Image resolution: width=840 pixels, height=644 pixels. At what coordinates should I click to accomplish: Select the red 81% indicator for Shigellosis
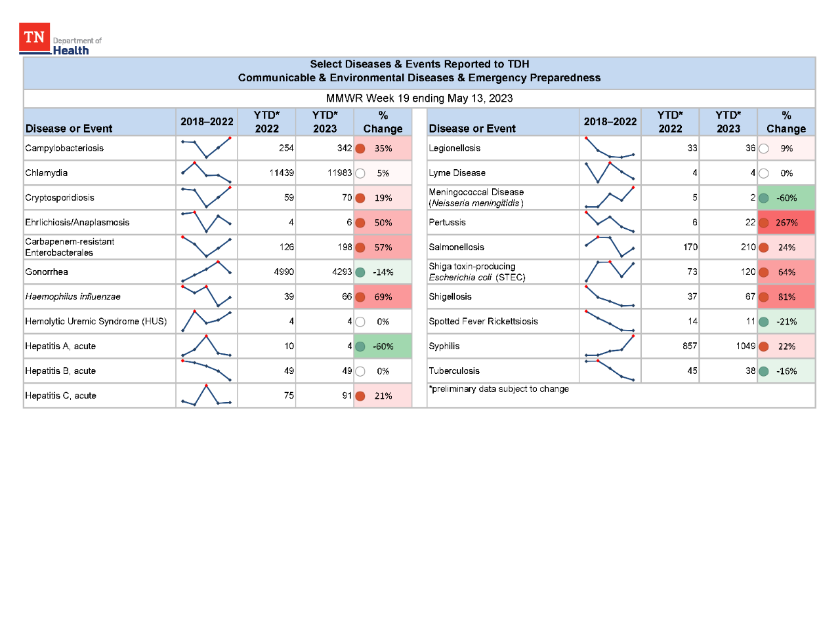click(x=763, y=296)
